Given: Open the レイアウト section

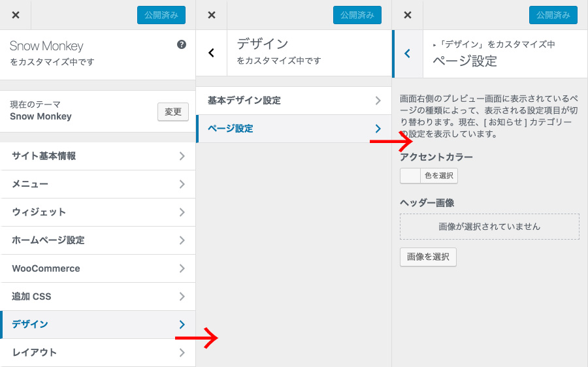Looking at the screenshot, I should pos(98,353).
